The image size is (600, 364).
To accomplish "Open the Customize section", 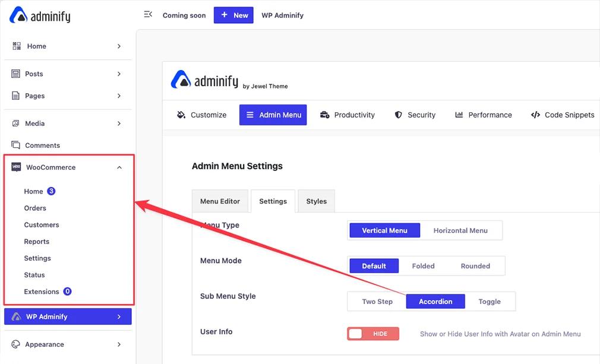I will click(201, 115).
